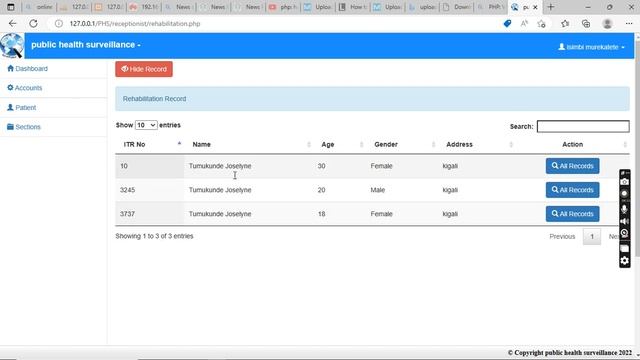Click the Previous pagination link
640x360 pixels.
562,236
